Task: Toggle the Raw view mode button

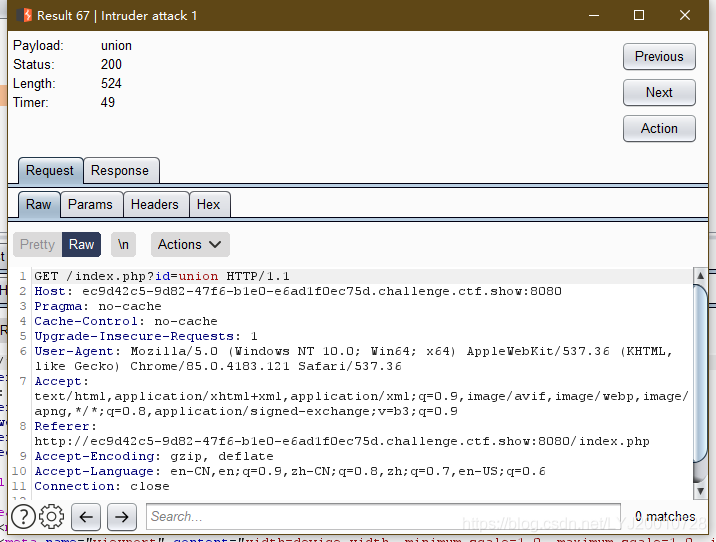Action: pos(81,244)
